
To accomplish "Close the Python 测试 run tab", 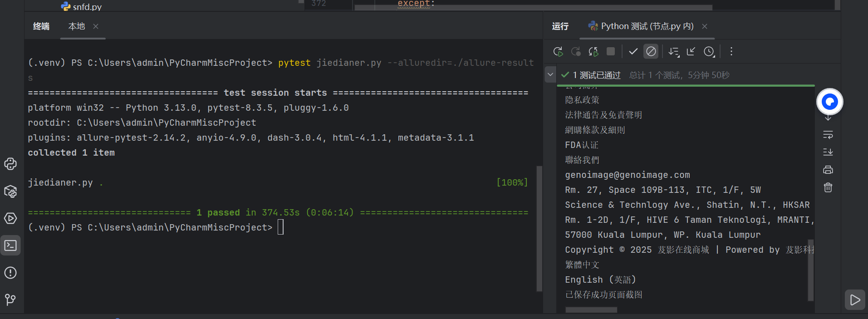I will (705, 26).
